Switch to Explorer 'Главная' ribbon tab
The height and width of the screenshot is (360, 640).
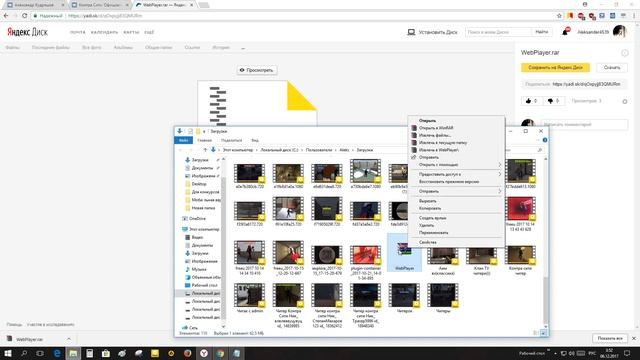pos(204,140)
